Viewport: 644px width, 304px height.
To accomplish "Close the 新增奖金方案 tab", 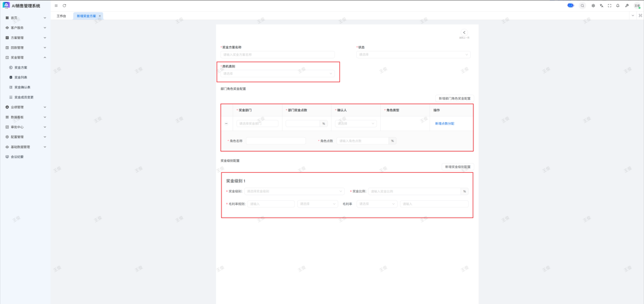I will [x=100, y=16].
